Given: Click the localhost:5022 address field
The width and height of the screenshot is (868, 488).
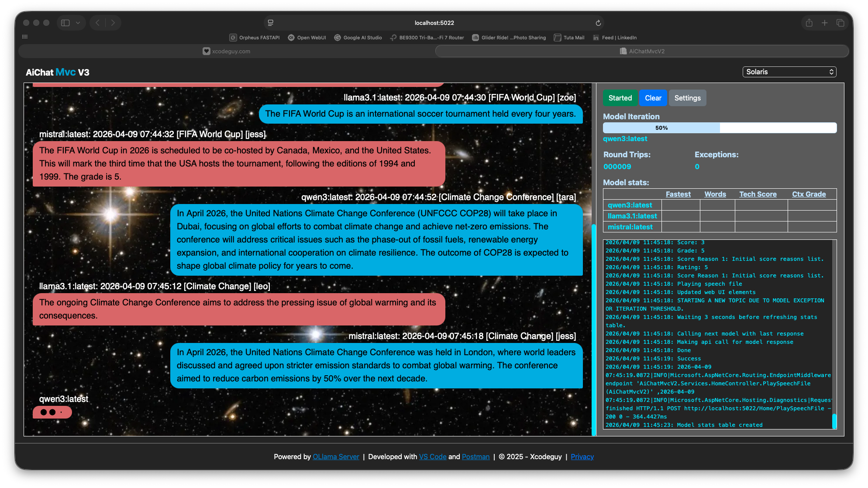Looking at the screenshot, I should (434, 23).
